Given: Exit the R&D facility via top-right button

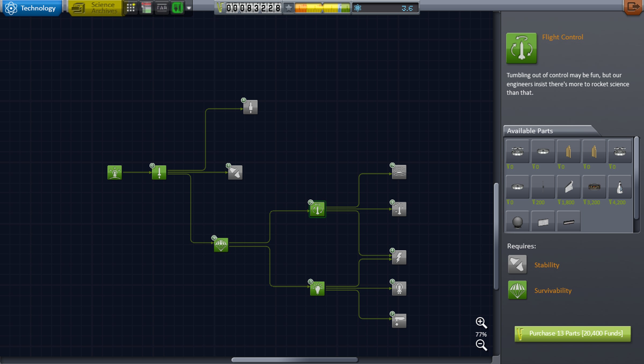Looking at the screenshot, I should pyautogui.click(x=633, y=7).
